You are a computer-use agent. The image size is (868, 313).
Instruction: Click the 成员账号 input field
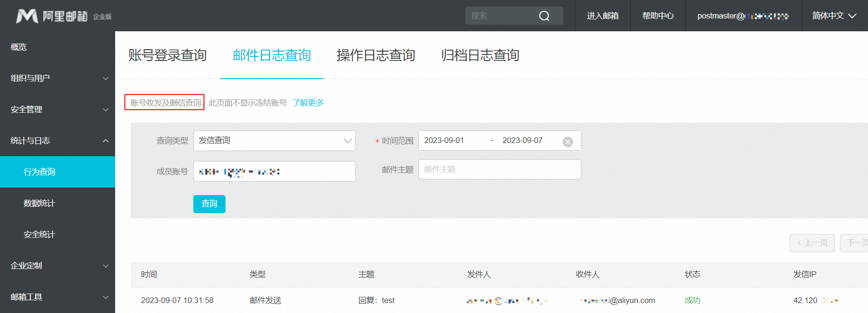click(274, 171)
